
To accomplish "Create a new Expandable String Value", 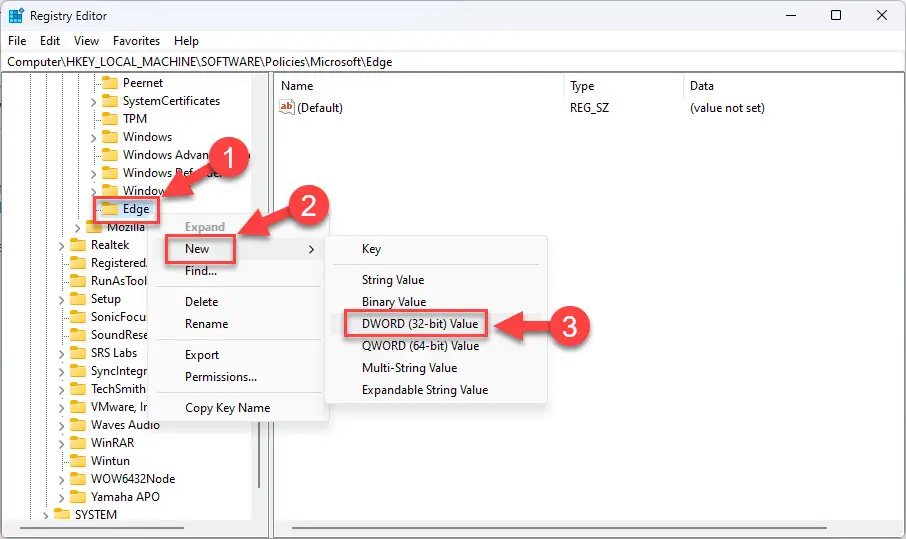I will 436,390.
